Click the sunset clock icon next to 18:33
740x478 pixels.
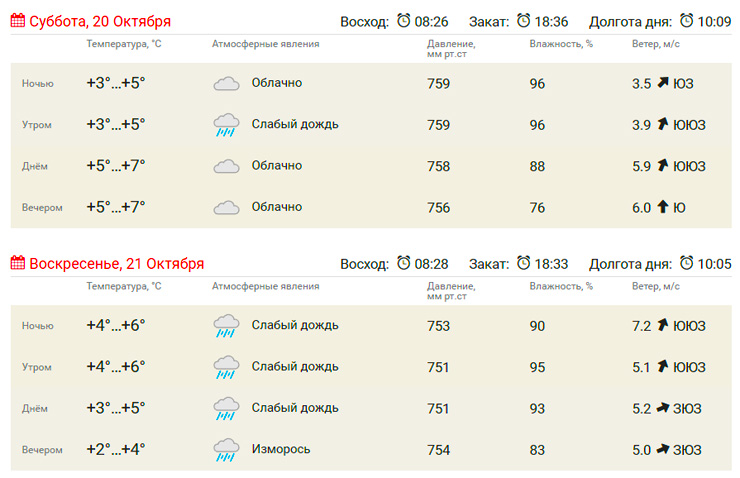[x=526, y=263]
